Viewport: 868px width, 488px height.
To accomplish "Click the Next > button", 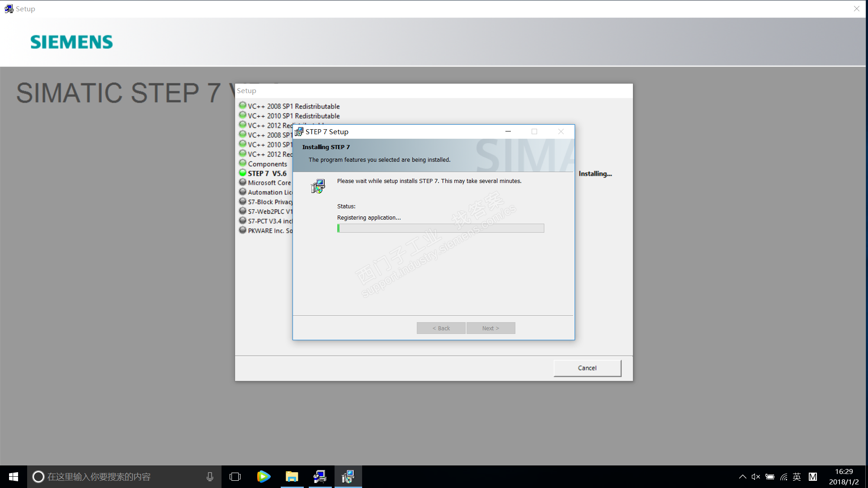I will [x=491, y=328].
